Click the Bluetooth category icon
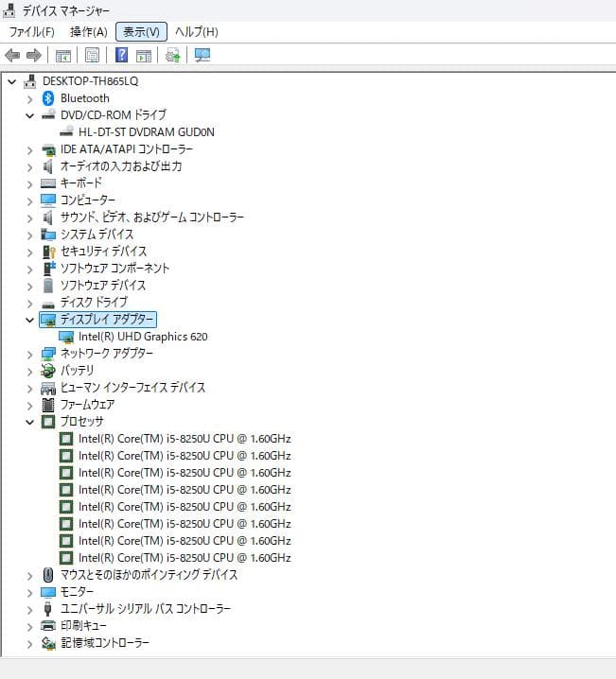 pos(48,98)
